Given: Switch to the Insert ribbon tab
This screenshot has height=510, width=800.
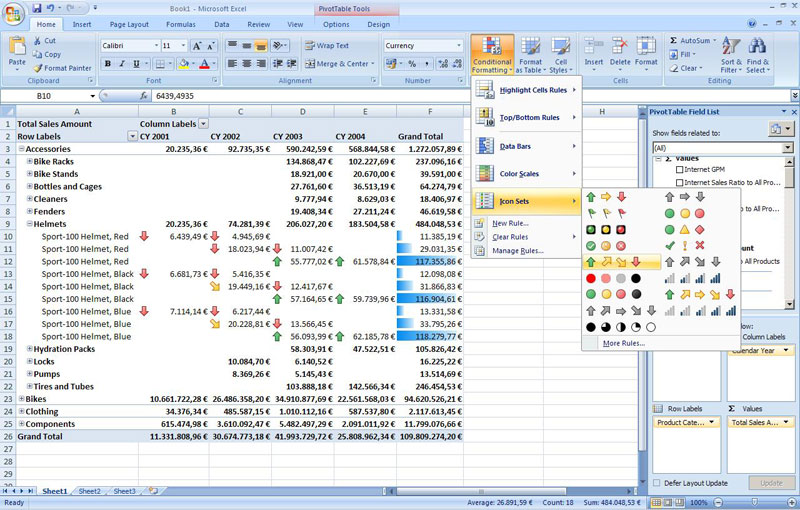Looking at the screenshot, I should [x=82, y=24].
